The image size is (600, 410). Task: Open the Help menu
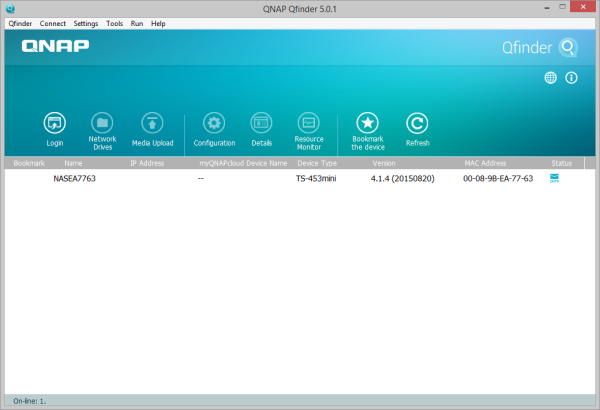click(x=158, y=23)
